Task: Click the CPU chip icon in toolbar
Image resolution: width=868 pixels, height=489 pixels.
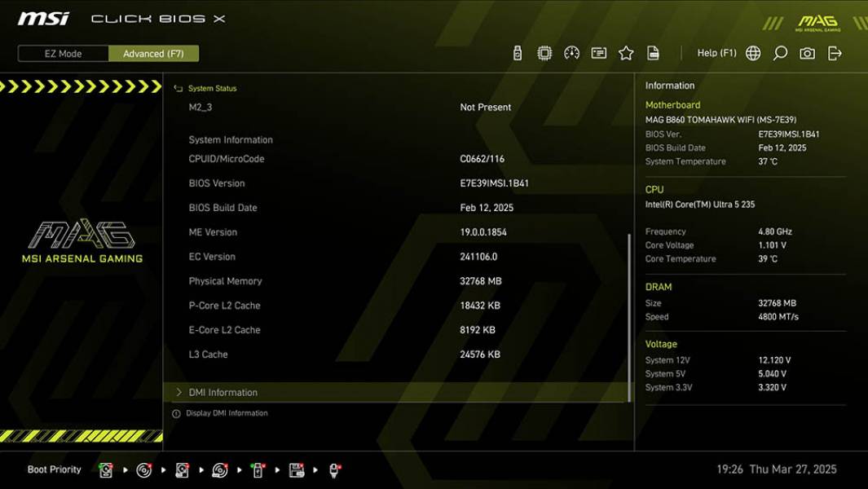Action: point(544,53)
